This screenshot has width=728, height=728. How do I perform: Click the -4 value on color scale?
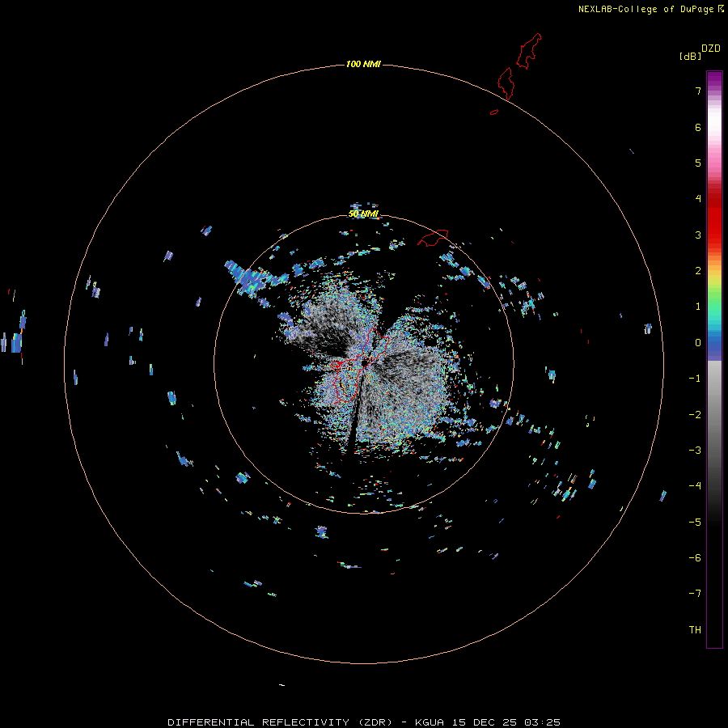point(695,486)
